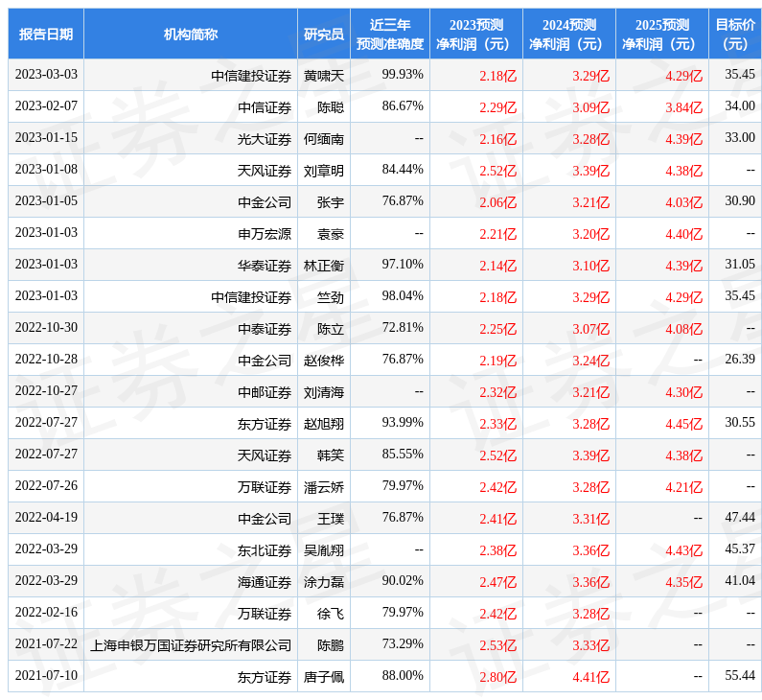Select the date 2022-10-28

(46, 359)
